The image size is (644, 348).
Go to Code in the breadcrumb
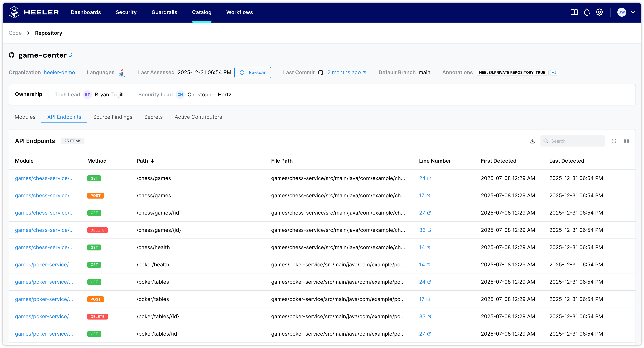click(15, 33)
